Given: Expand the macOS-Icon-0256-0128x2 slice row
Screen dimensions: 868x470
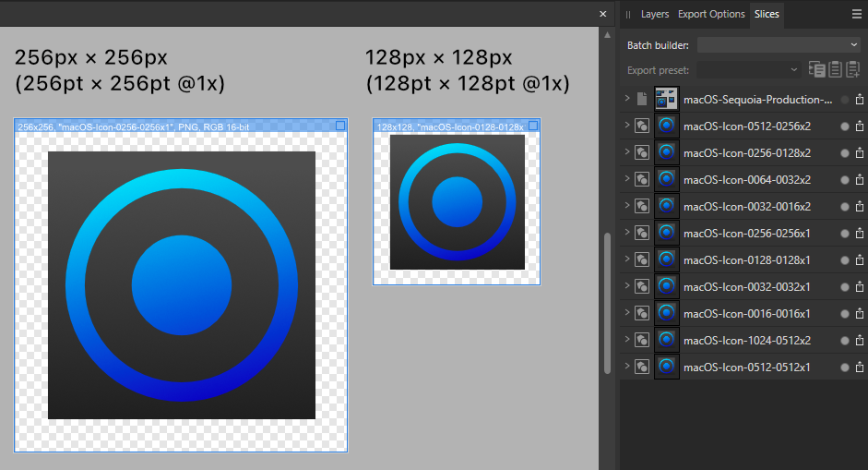Looking at the screenshot, I should [x=627, y=151].
